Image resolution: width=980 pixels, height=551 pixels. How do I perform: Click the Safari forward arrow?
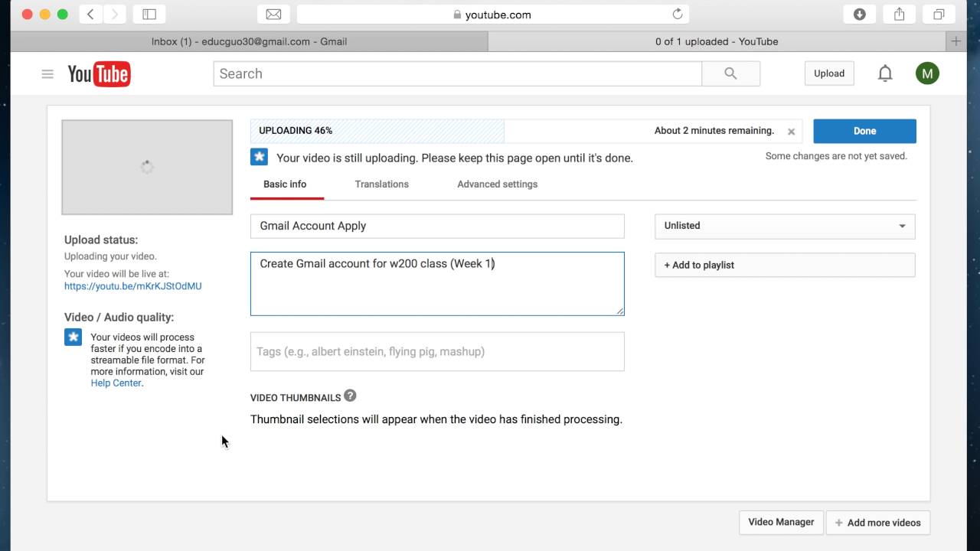click(x=115, y=15)
